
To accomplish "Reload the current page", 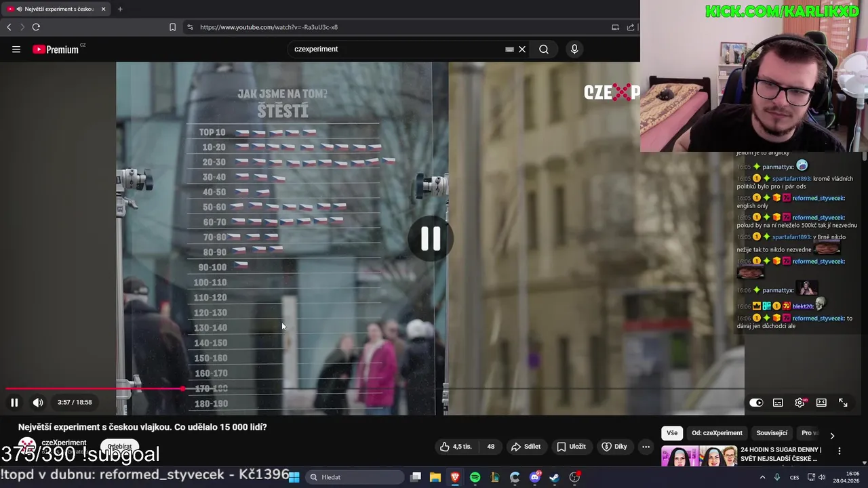I will click(36, 27).
